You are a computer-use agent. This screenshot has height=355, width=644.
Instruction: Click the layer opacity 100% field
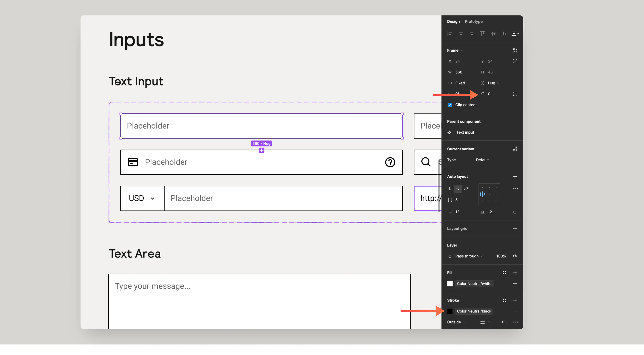click(x=501, y=256)
